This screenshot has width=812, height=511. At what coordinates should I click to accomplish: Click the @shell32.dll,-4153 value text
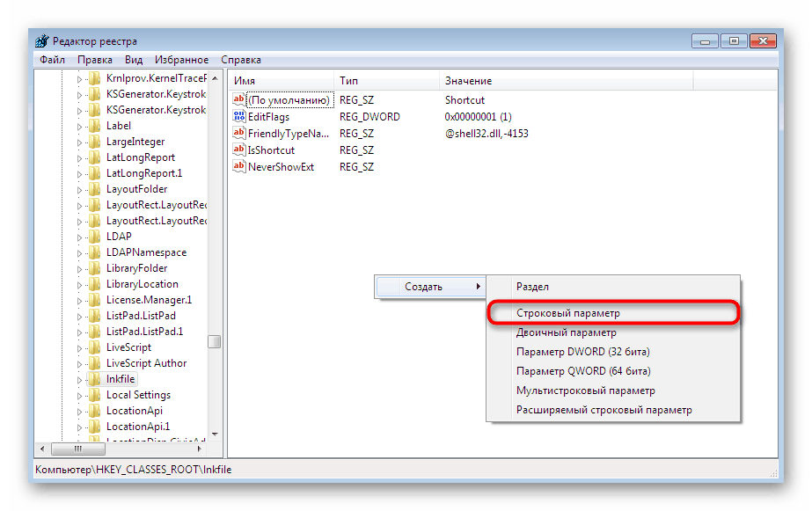click(486, 134)
